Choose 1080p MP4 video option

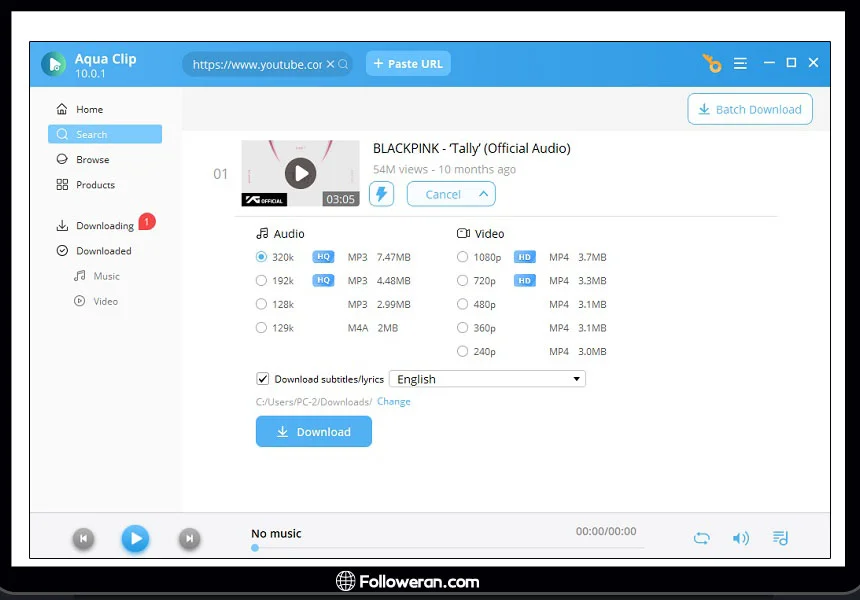tap(462, 257)
